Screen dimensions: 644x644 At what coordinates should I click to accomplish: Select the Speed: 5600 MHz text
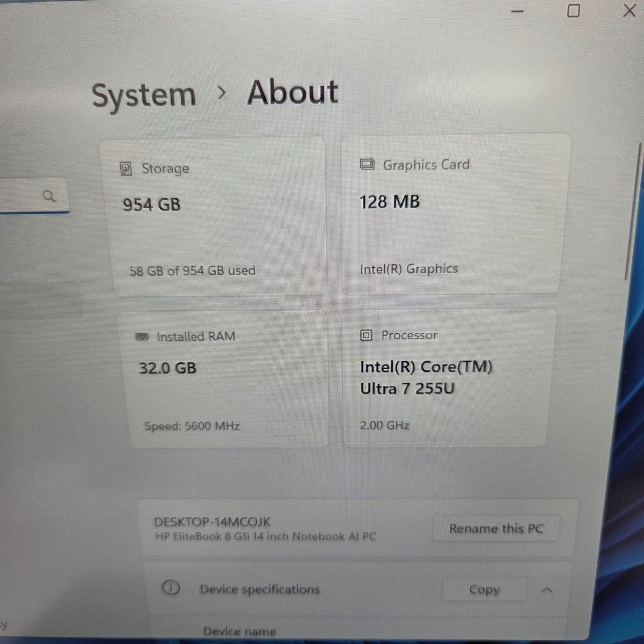[192, 426]
